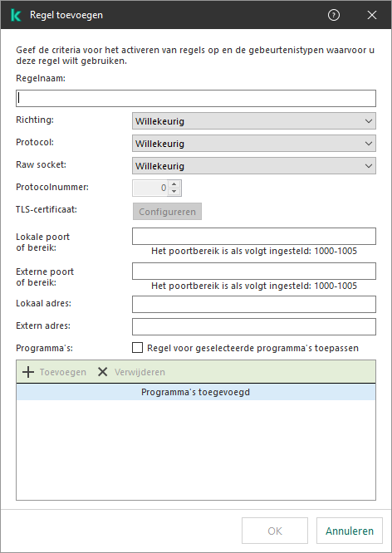Select the Lokaal adres input field
The image size is (392, 553).
point(254,305)
